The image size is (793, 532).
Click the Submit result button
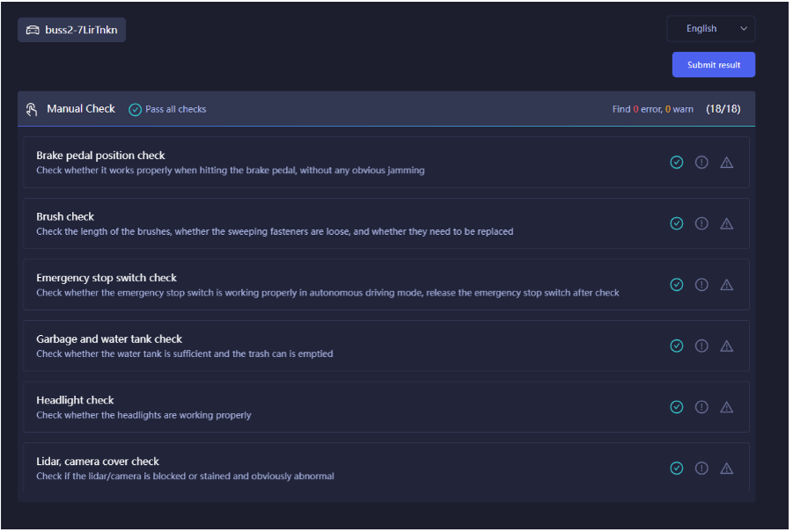(714, 65)
